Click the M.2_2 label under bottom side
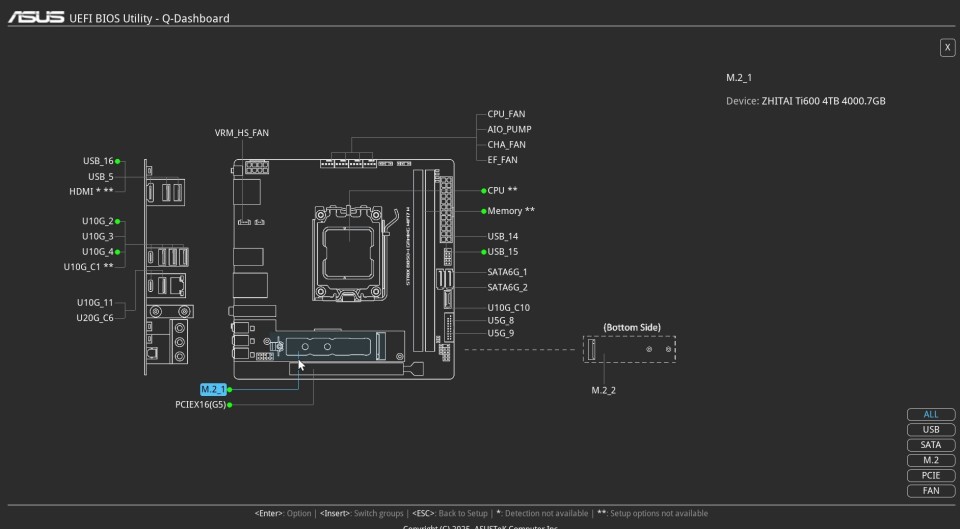Image resolution: width=960 pixels, height=529 pixels. pyautogui.click(x=603, y=390)
